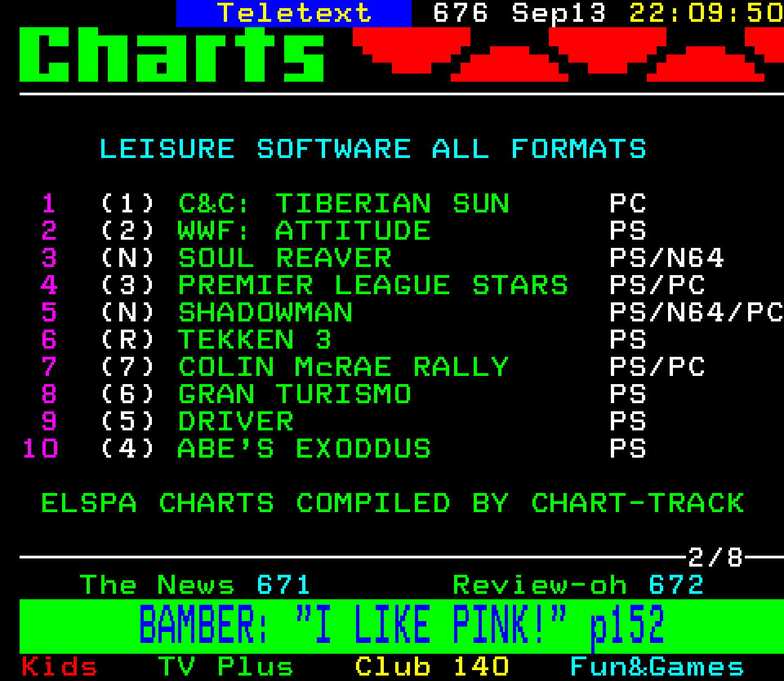The image size is (784, 681).
Task: Click the (N) new-entry marker for Shadowman
Action: tap(127, 313)
